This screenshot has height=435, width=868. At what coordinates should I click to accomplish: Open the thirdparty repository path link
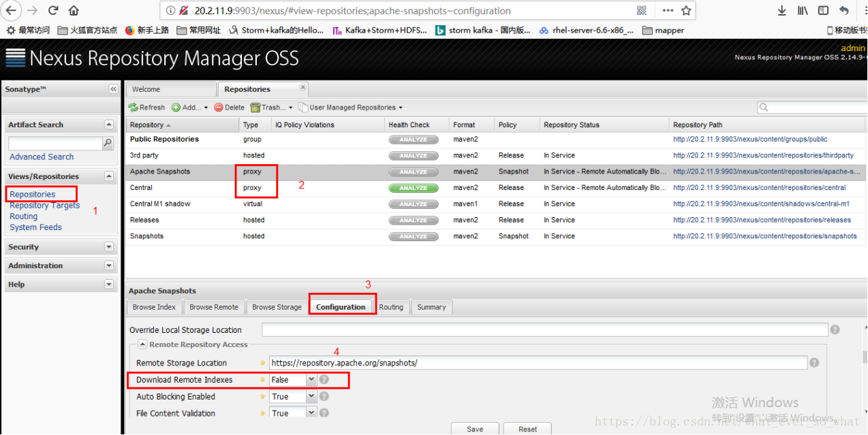point(763,155)
